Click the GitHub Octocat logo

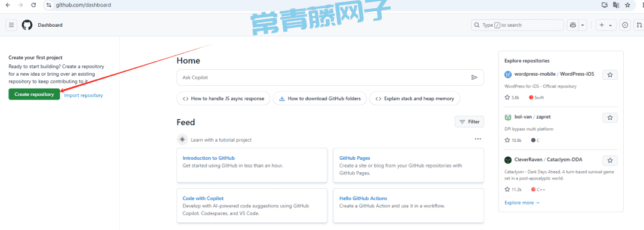tap(27, 25)
